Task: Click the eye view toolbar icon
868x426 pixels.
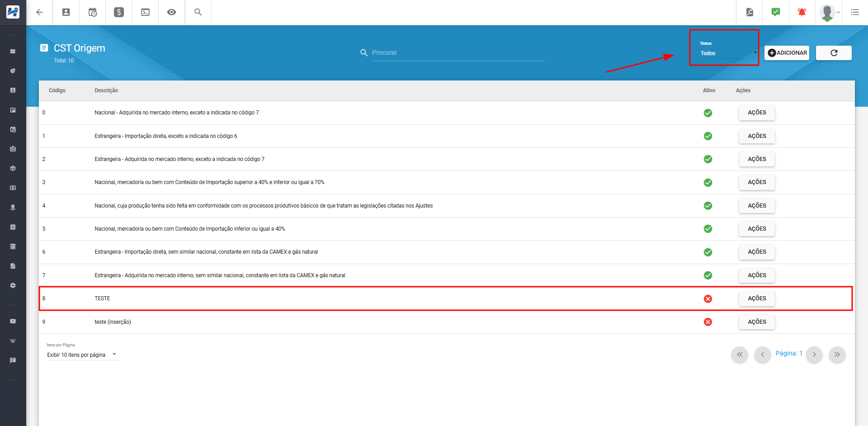Action: [x=171, y=12]
